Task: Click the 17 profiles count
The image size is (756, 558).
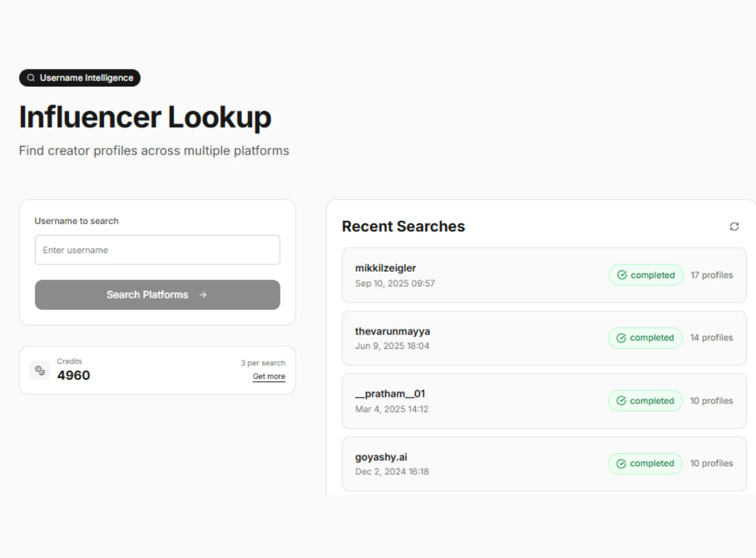Action: point(712,275)
